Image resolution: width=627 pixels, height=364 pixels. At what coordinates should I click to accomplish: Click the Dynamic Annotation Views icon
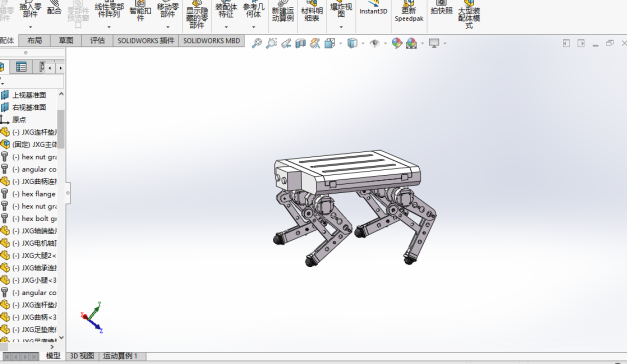(x=315, y=43)
